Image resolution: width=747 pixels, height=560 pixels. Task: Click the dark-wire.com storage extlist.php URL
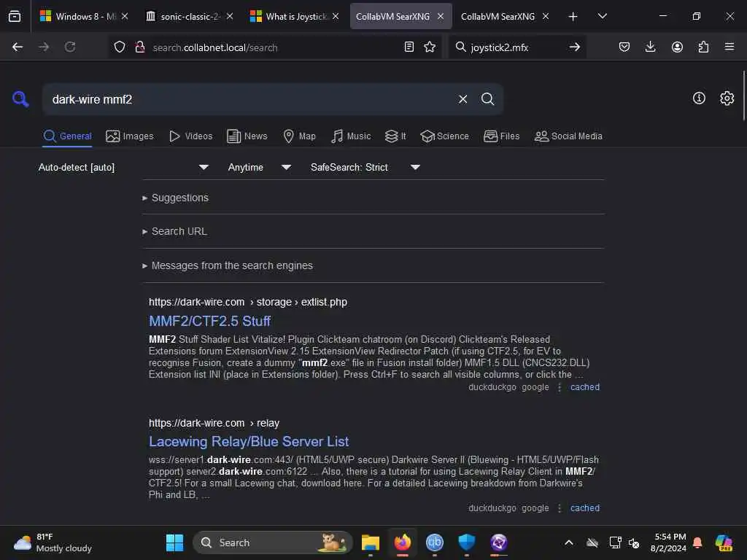click(248, 303)
